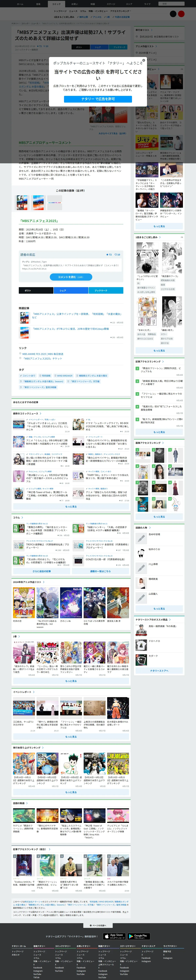Click the 「東京リベンジャーズ」天竺編 tag

tap(83, 381)
